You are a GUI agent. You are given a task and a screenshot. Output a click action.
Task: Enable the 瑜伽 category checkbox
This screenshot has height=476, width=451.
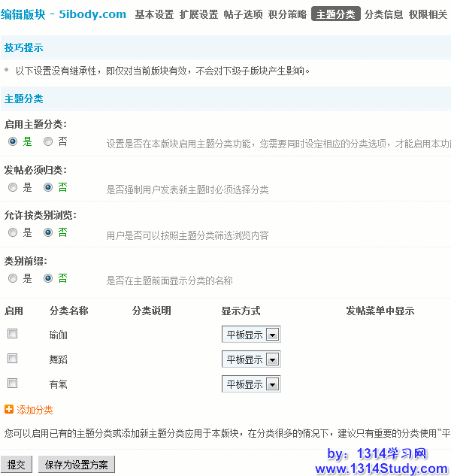(12, 334)
